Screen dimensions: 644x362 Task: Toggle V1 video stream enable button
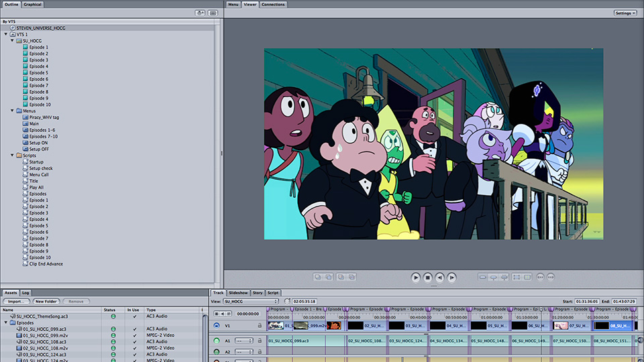tap(217, 326)
